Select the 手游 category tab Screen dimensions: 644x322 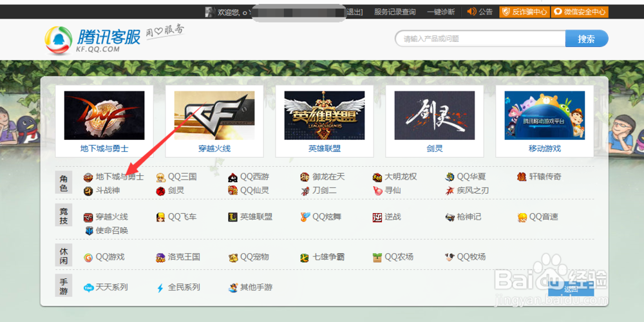point(64,285)
